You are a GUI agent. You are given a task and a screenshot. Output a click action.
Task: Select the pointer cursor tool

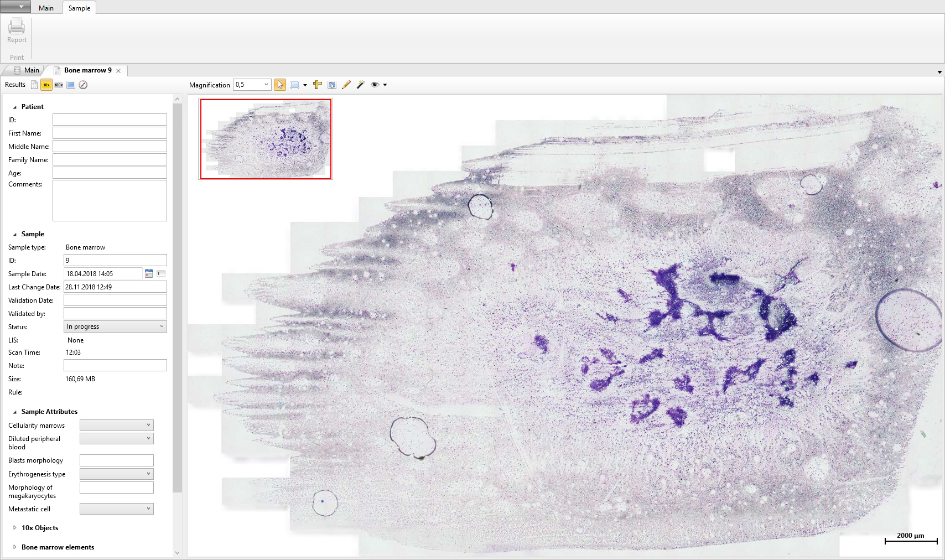pos(280,85)
